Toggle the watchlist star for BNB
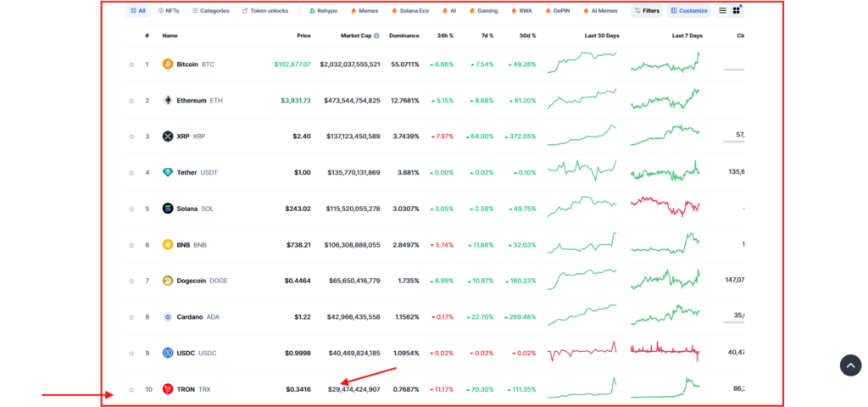This screenshot has width=868, height=407. point(131,245)
